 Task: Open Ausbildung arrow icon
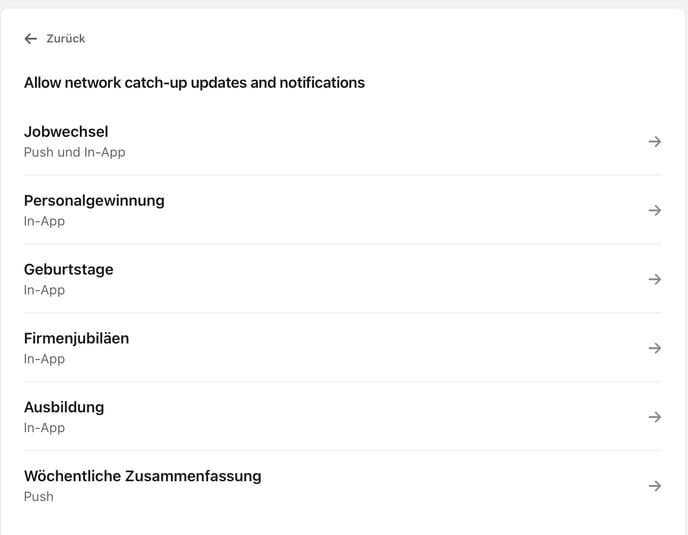point(655,417)
